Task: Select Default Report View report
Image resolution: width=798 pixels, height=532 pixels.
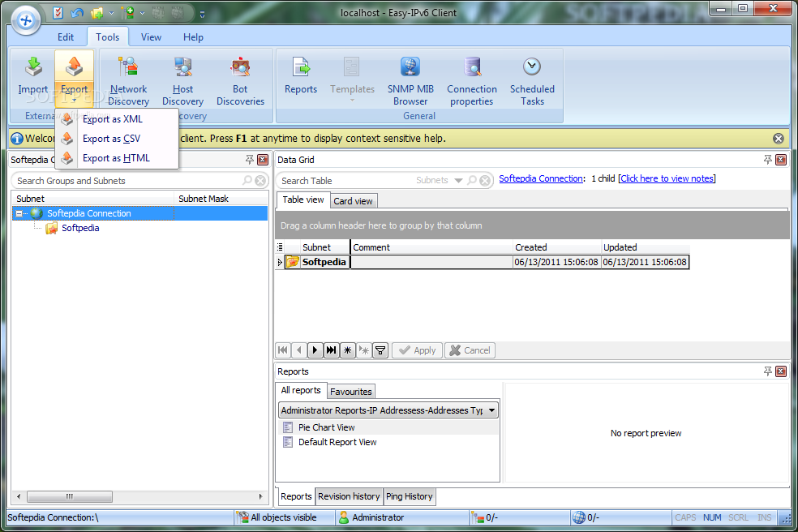Action: point(388,443)
